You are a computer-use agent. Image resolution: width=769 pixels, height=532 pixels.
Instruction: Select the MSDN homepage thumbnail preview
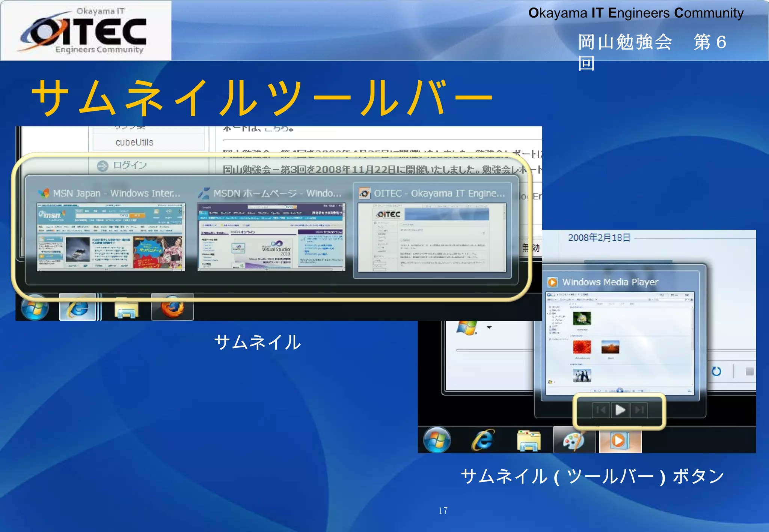[x=271, y=237]
